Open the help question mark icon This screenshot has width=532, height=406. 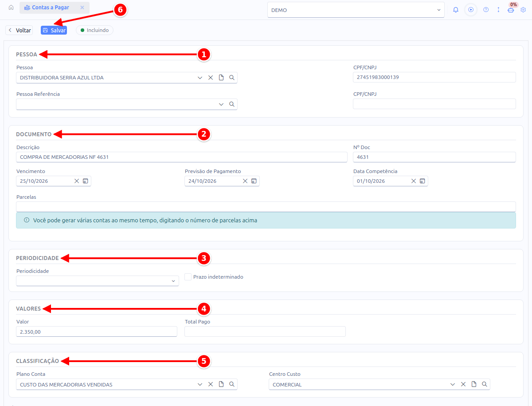point(486,10)
